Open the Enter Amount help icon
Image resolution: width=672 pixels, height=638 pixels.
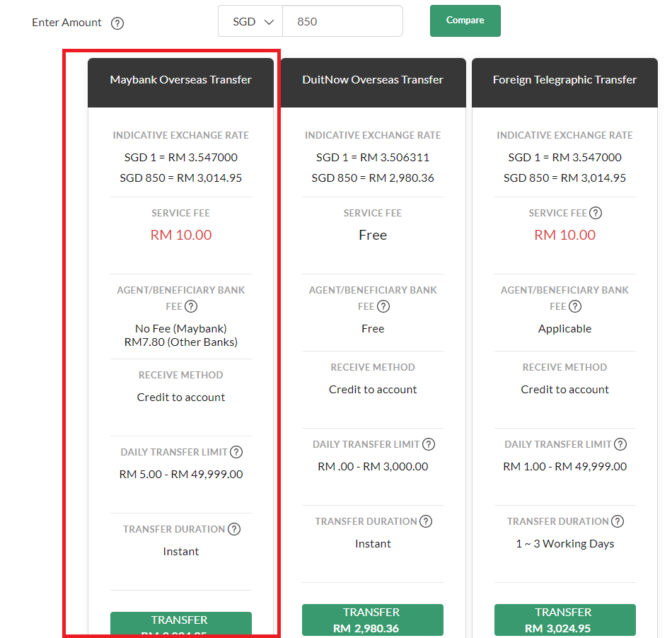click(117, 23)
